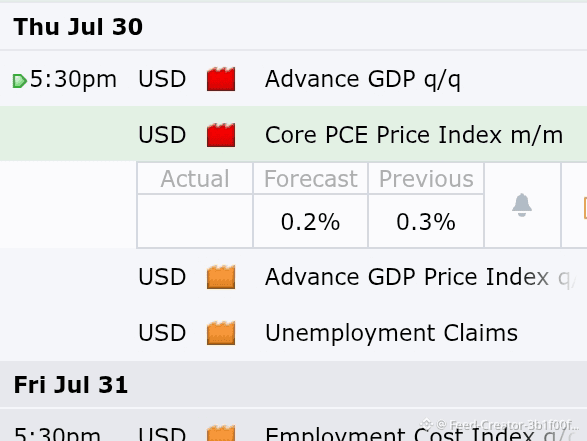
Task: Open the Advance GDP Price Index event
Action: point(294,277)
